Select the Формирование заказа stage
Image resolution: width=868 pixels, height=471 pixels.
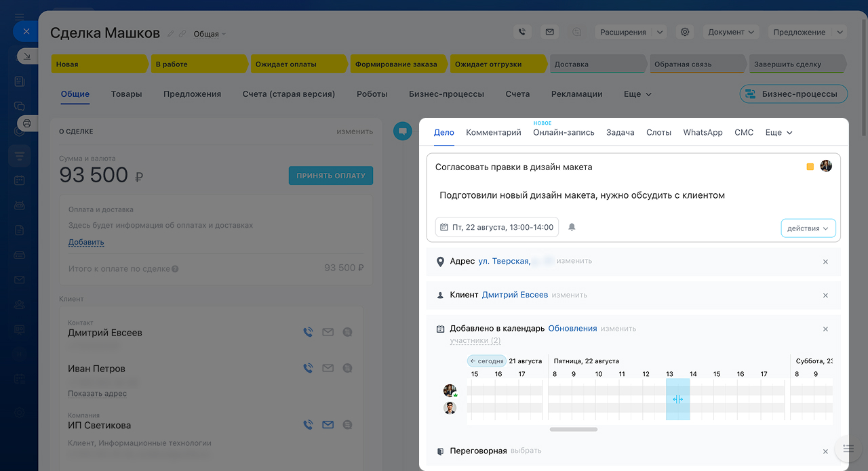399,64
